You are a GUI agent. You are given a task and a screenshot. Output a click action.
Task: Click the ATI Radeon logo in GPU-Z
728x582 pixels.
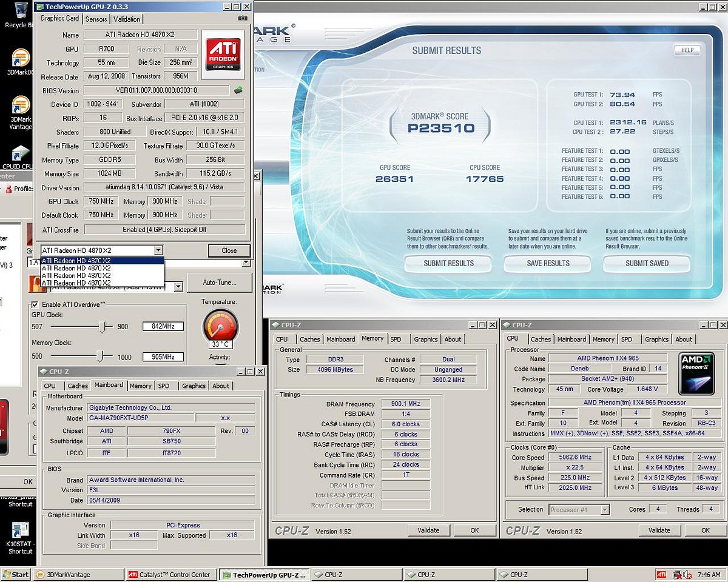pos(223,55)
